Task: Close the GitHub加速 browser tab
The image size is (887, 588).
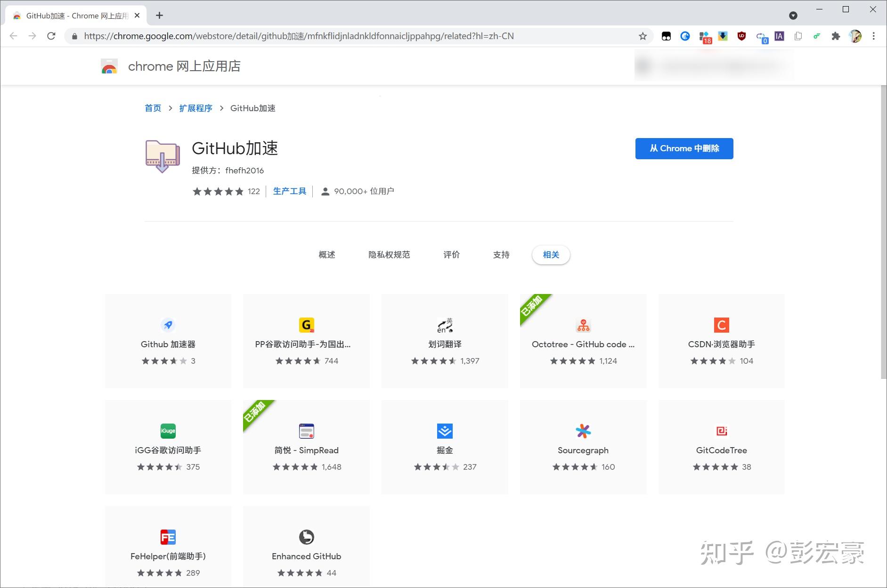Action: point(137,16)
